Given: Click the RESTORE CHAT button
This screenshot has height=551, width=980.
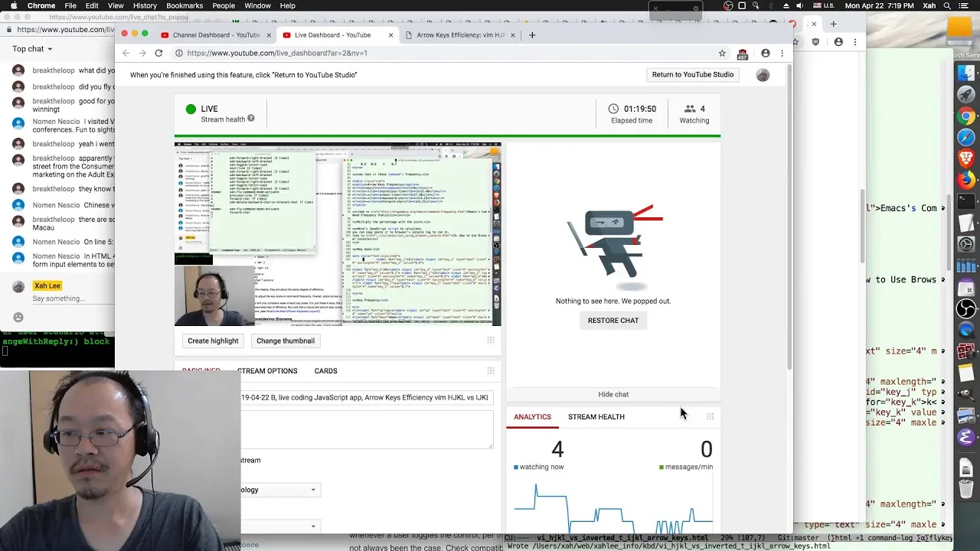Looking at the screenshot, I should [x=613, y=320].
